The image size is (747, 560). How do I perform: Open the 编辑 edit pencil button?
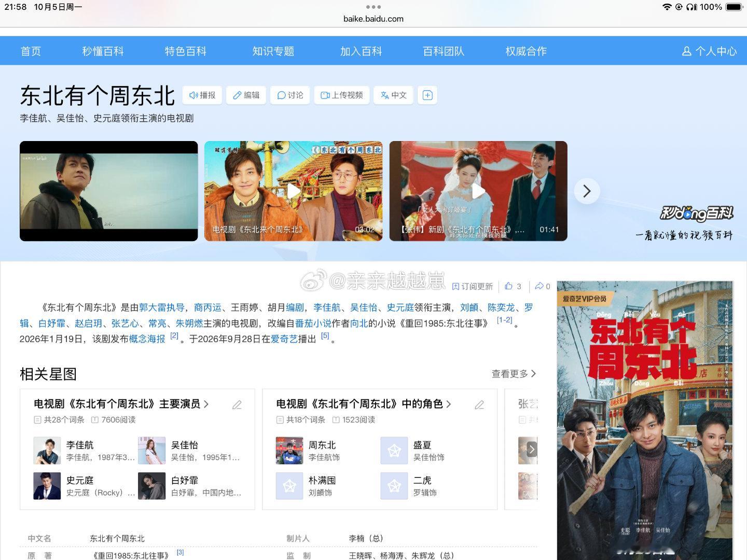(x=246, y=95)
